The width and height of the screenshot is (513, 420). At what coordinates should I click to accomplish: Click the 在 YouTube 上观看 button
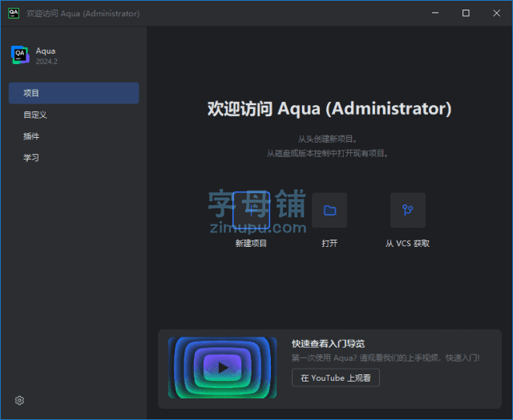pos(336,378)
